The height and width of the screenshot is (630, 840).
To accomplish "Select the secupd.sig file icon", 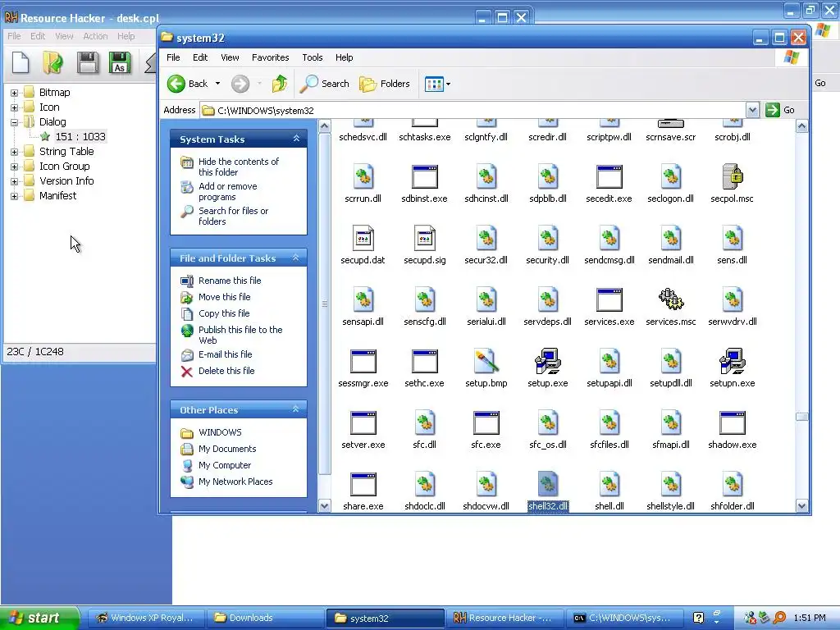I will (x=425, y=238).
